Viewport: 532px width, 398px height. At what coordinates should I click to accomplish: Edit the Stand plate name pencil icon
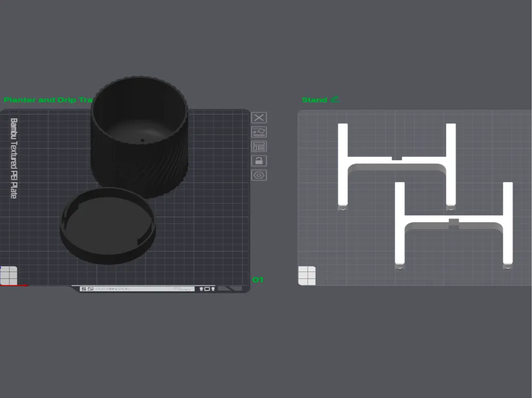pos(335,99)
